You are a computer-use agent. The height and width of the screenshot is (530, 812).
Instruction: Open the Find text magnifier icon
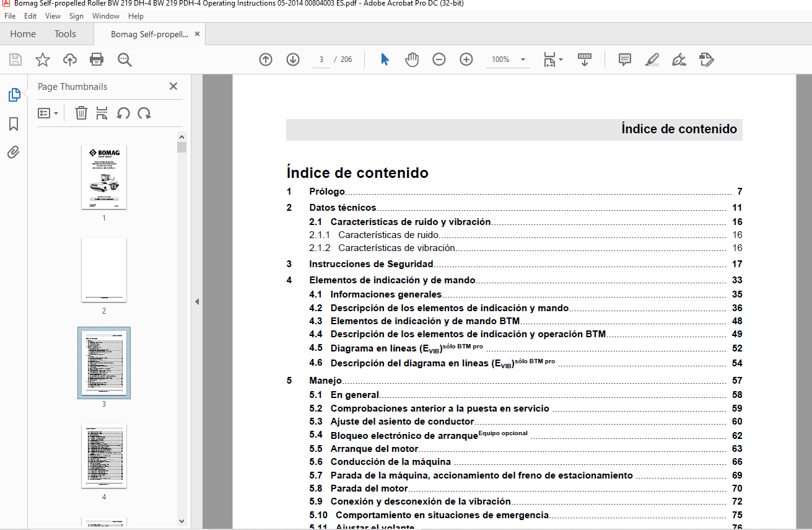[125, 60]
